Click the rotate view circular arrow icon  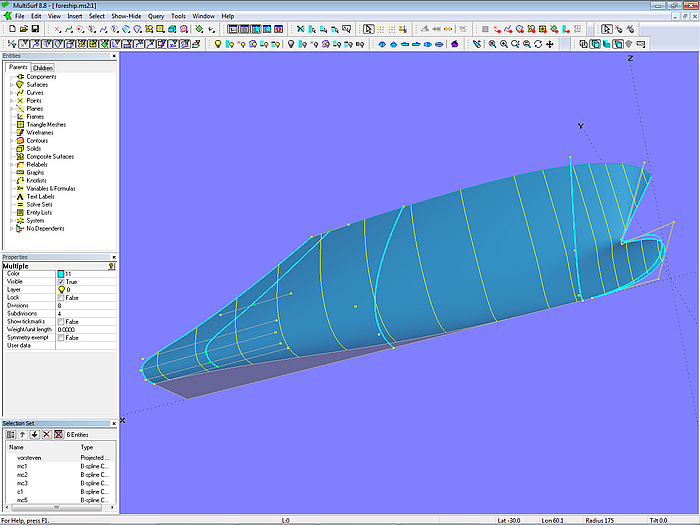coord(538,44)
